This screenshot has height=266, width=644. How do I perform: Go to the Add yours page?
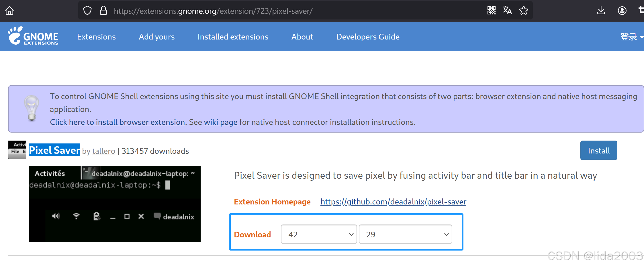tap(157, 37)
